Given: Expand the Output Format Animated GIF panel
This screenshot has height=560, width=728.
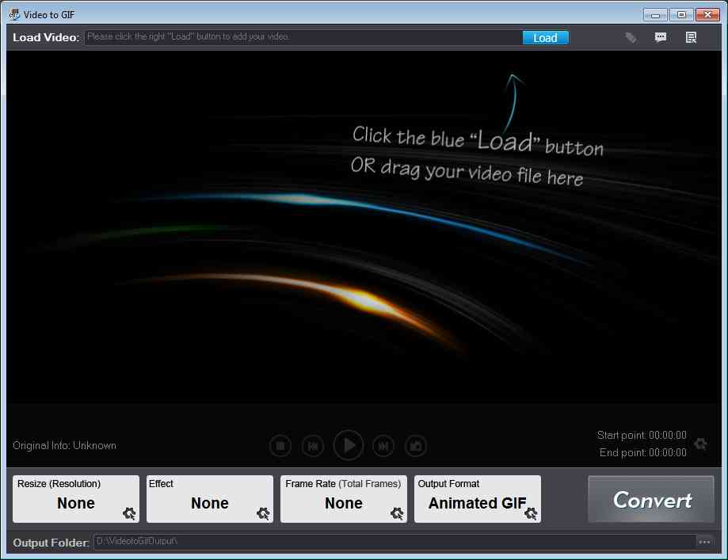Looking at the screenshot, I should (475, 499).
